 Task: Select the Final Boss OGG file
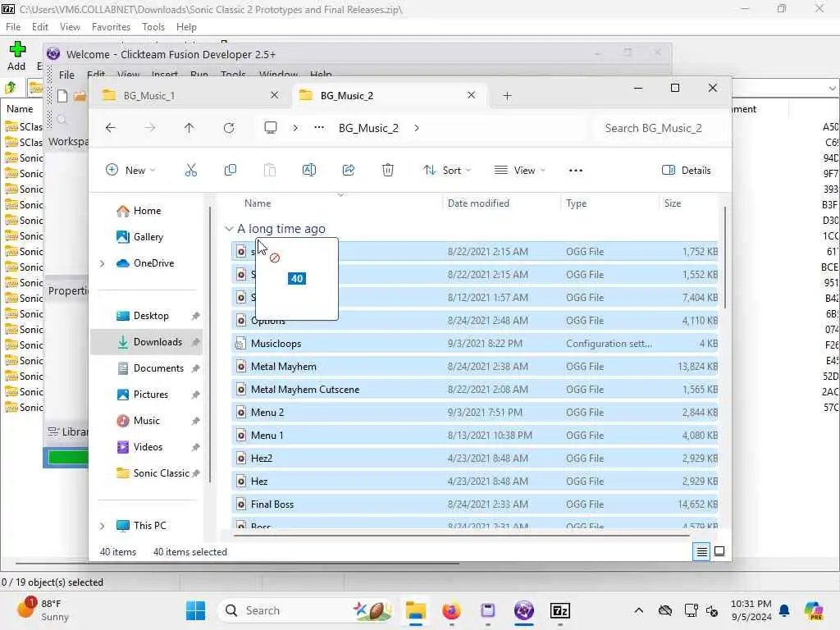coord(475,504)
